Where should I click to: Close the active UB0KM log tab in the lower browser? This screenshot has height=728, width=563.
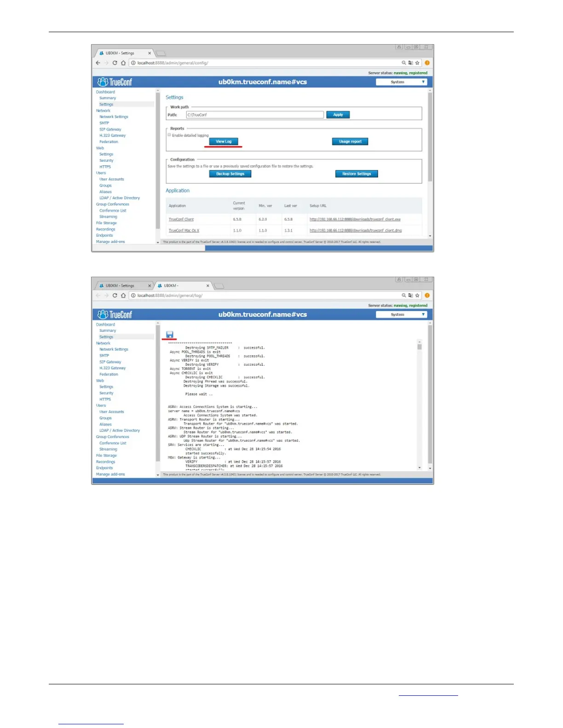(208, 286)
